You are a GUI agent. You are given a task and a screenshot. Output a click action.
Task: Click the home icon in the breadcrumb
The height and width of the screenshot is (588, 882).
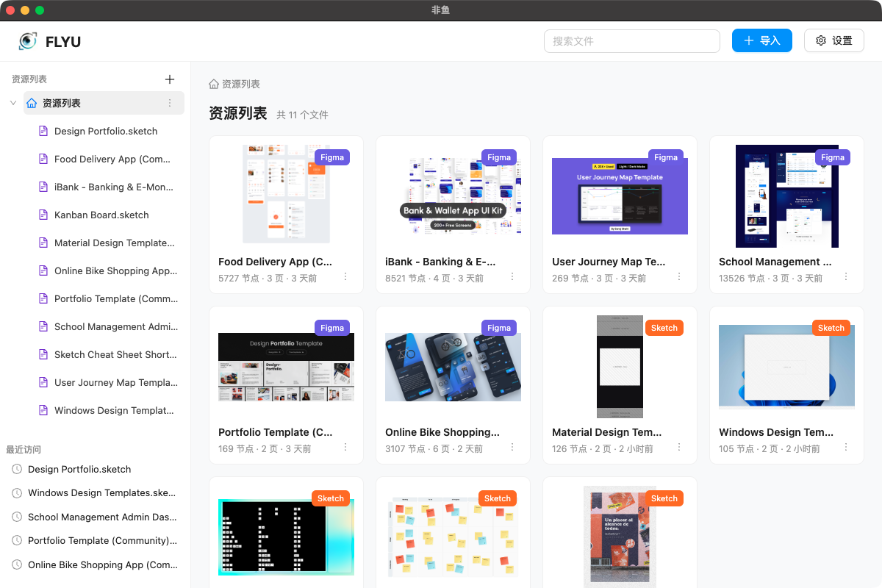[214, 84]
